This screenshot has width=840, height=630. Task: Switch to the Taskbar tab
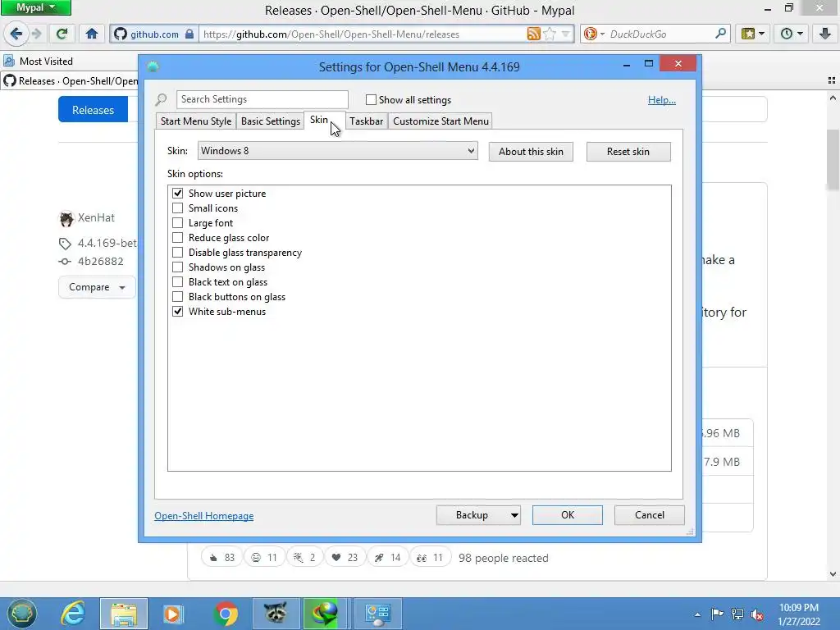[367, 121]
